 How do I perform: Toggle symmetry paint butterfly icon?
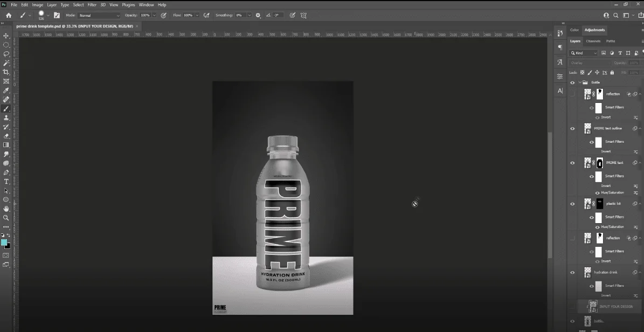pyautogui.click(x=303, y=15)
